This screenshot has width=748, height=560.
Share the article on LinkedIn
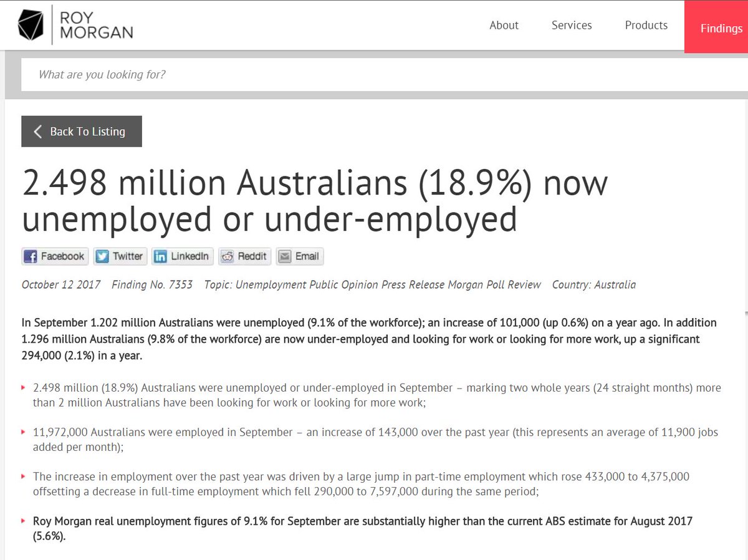coord(182,256)
